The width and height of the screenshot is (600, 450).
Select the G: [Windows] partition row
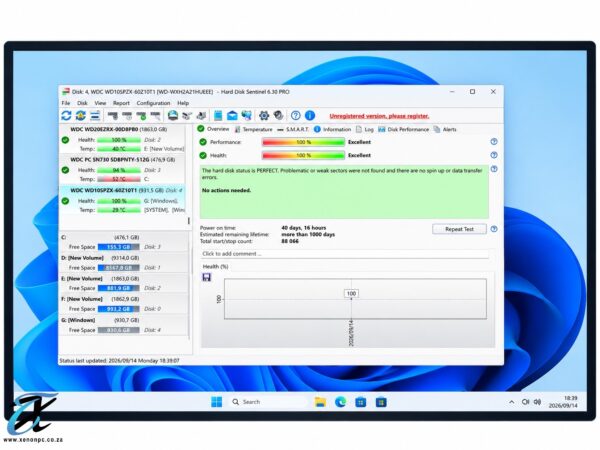pos(124,325)
